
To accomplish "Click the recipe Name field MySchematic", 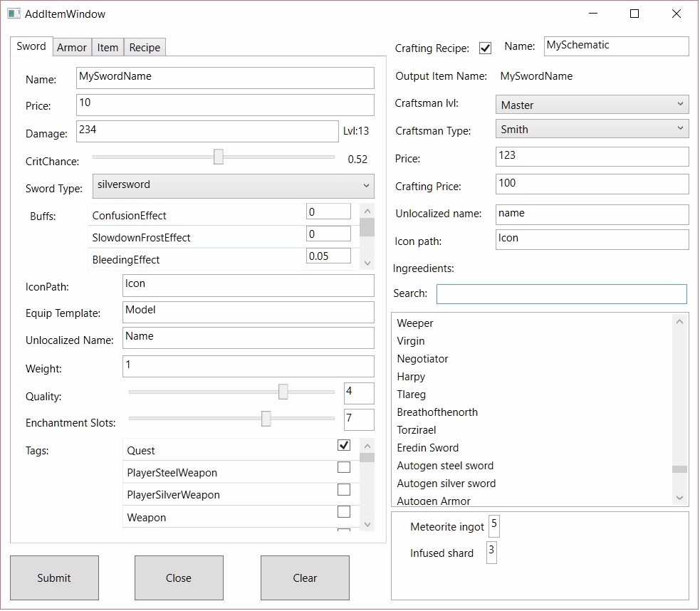I will (617, 46).
